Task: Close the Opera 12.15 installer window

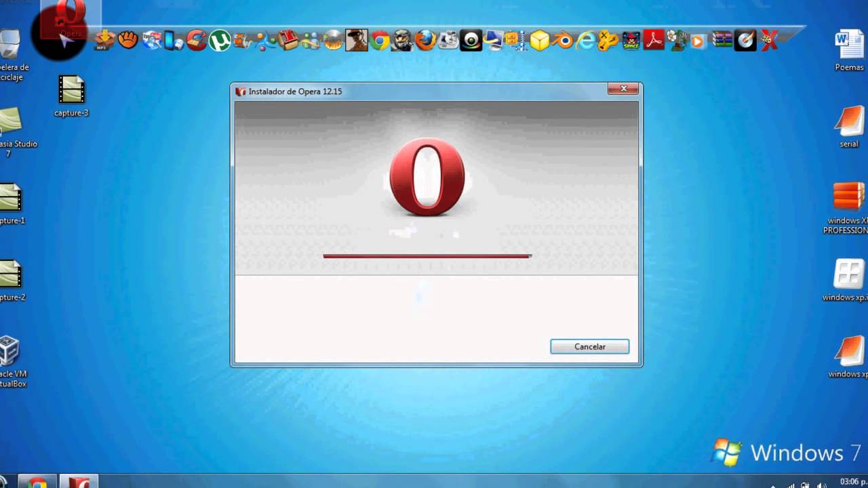Action: [623, 89]
